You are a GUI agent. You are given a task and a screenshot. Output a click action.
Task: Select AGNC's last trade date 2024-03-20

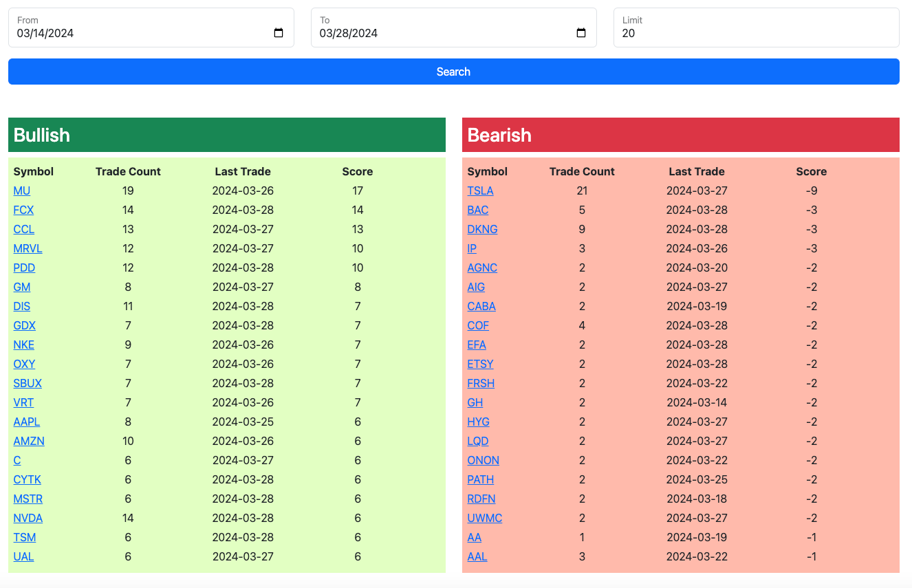pyautogui.click(x=697, y=268)
